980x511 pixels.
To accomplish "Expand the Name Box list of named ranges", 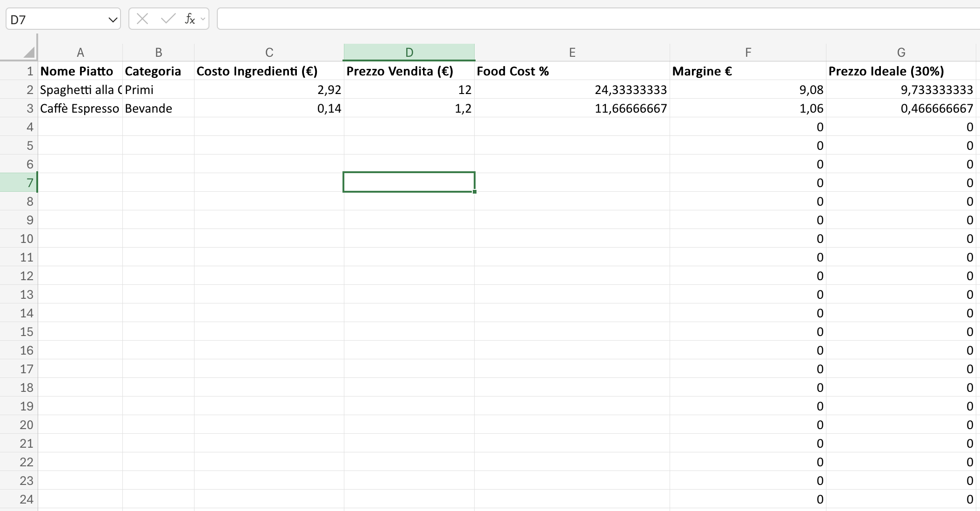I will tap(113, 19).
